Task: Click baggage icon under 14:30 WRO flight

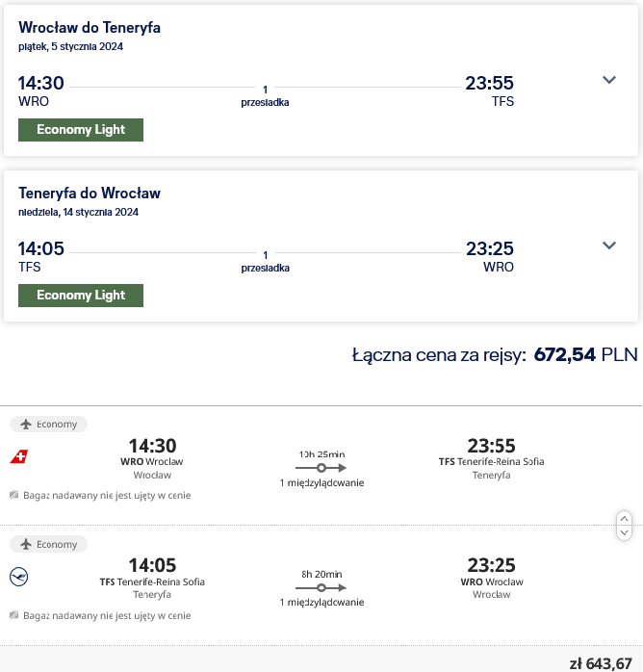Action: pyautogui.click(x=14, y=495)
